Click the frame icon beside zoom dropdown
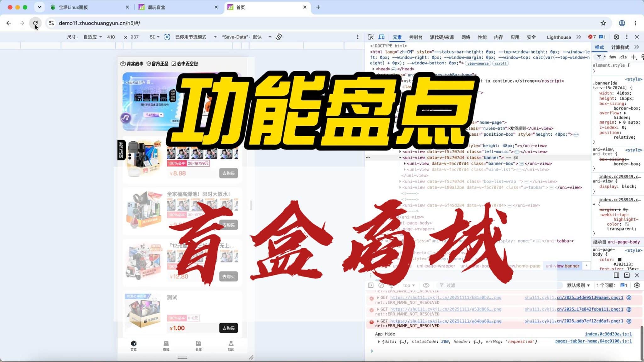Screen dimensions: 644x362 (167, 37)
